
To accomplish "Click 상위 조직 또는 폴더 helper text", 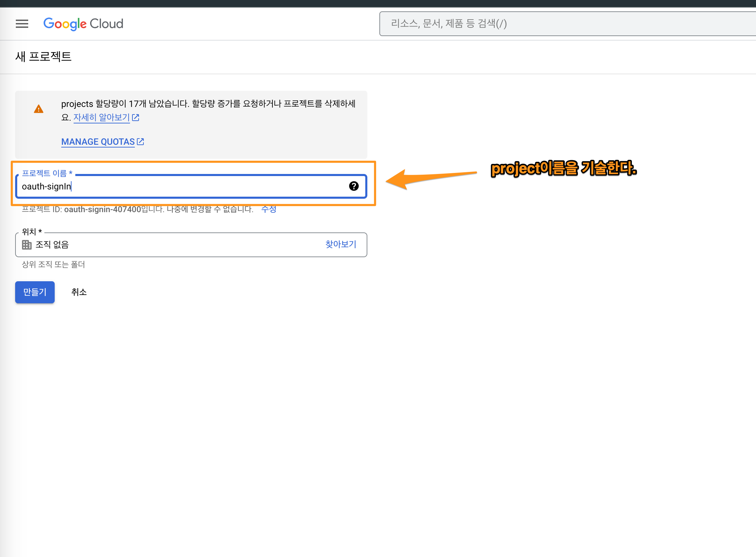I will pos(53,264).
